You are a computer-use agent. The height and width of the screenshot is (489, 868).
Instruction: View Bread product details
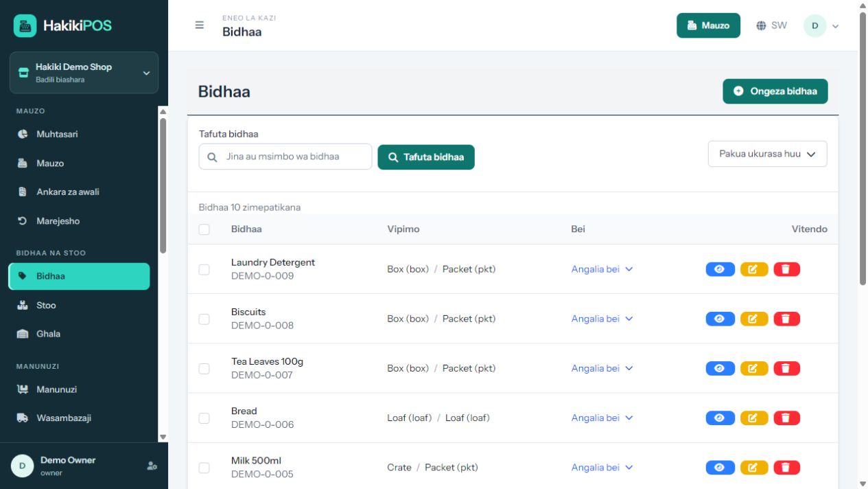[x=720, y=418]
